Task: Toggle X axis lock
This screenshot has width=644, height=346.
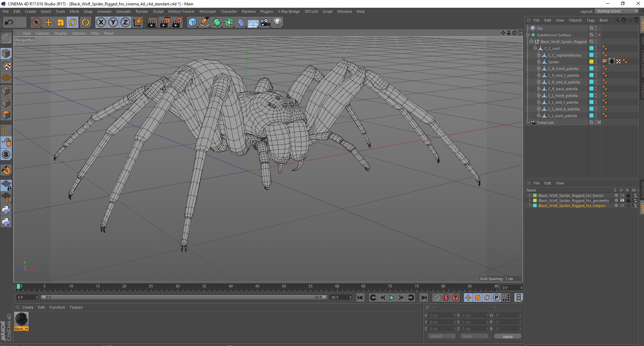Action: pyautogui.click(x=101, y=23)
